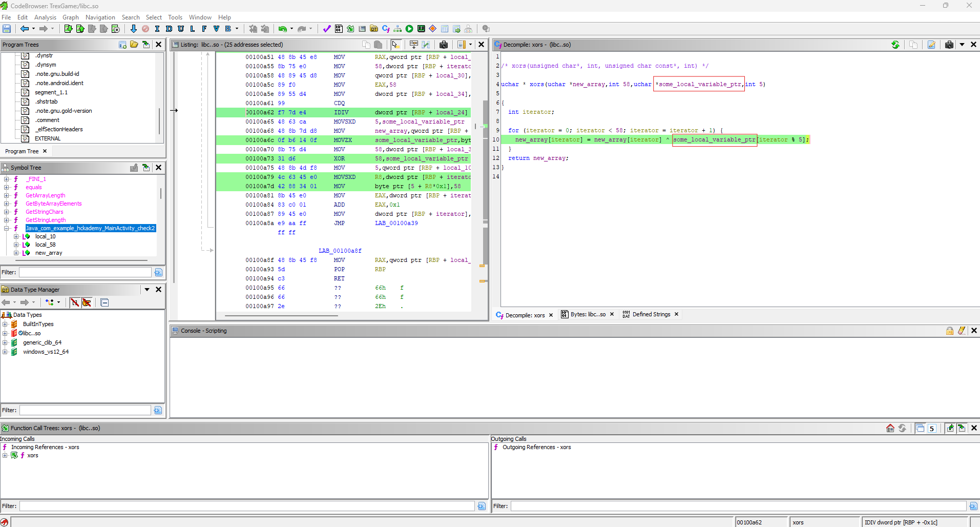Image resolution: width=980 pixels, height=527 pixels.
Task: Click 'return new_array;' in the decompiler
Action: [538, 158]
